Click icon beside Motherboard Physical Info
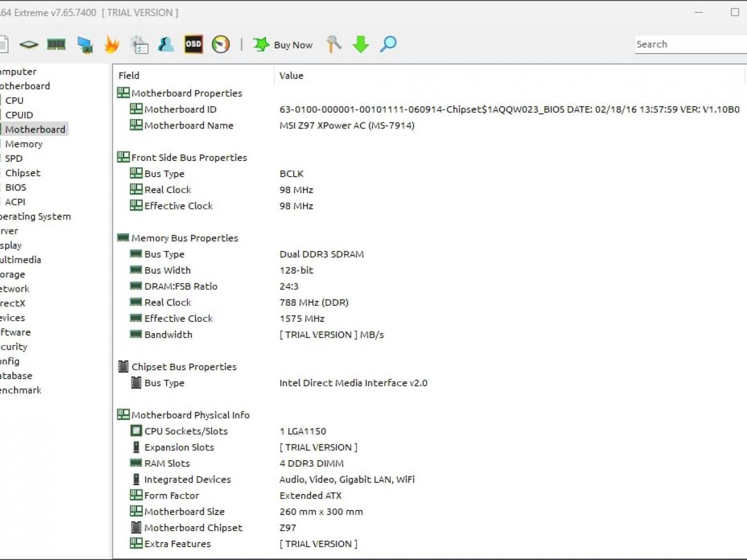This screenshot has height=560, width=747. 123,414
